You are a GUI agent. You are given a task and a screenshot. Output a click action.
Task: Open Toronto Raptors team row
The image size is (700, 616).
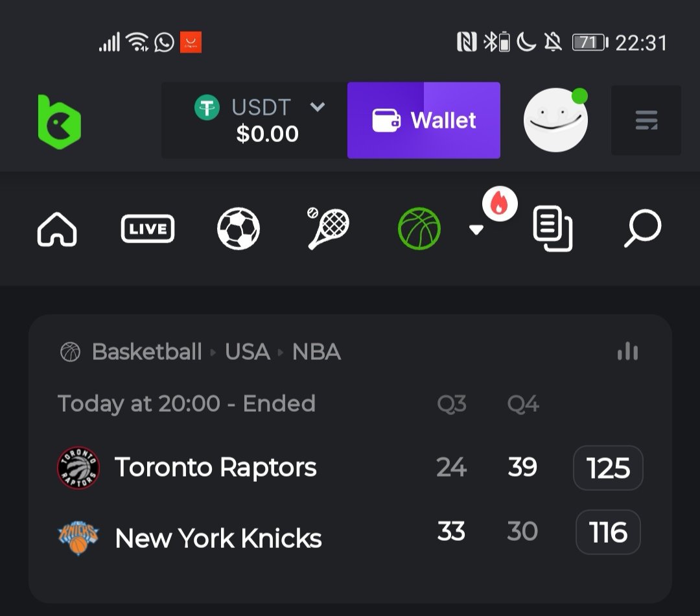coord(215,468)
